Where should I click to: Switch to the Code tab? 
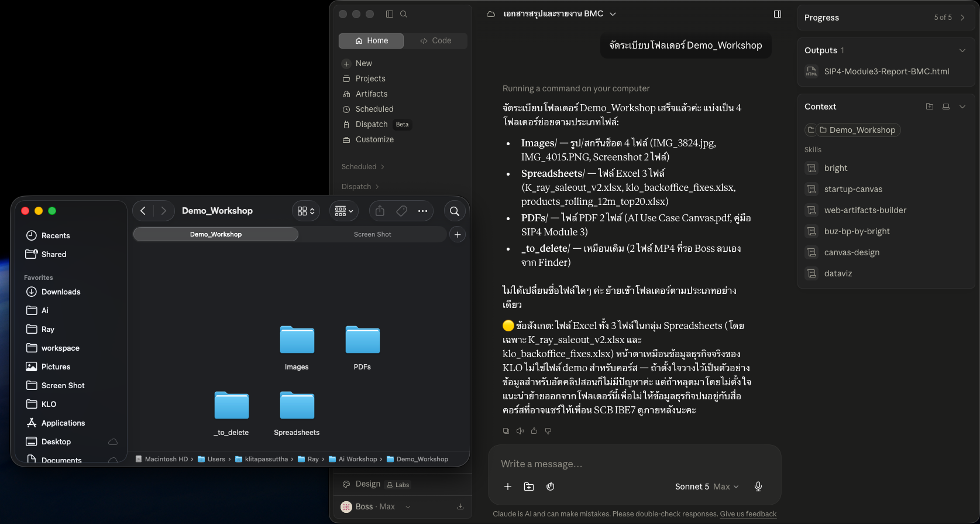[x=436, y=40]
